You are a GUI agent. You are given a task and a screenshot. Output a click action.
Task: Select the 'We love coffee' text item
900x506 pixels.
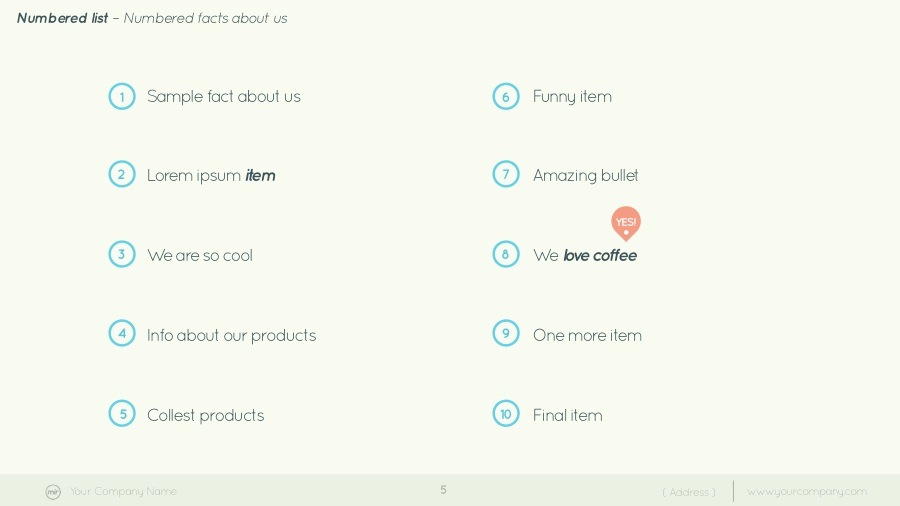[x=585, y=256]
